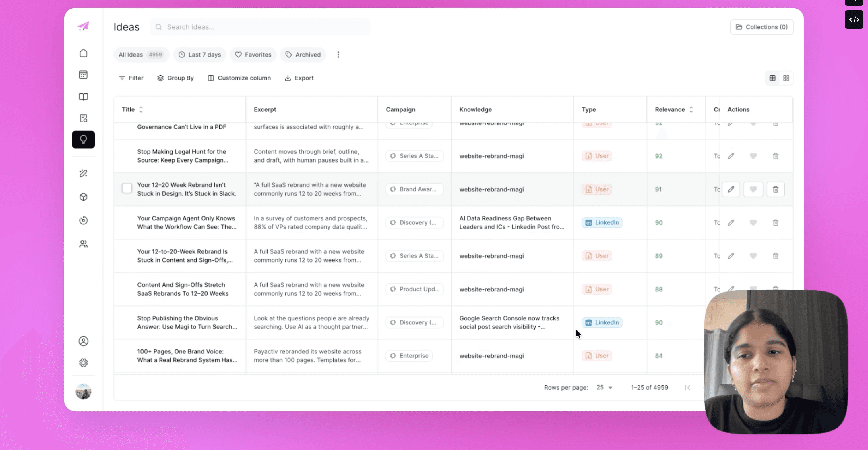Switch to table list view
This screenshot has width=868, height=450.
click(772, 78)
